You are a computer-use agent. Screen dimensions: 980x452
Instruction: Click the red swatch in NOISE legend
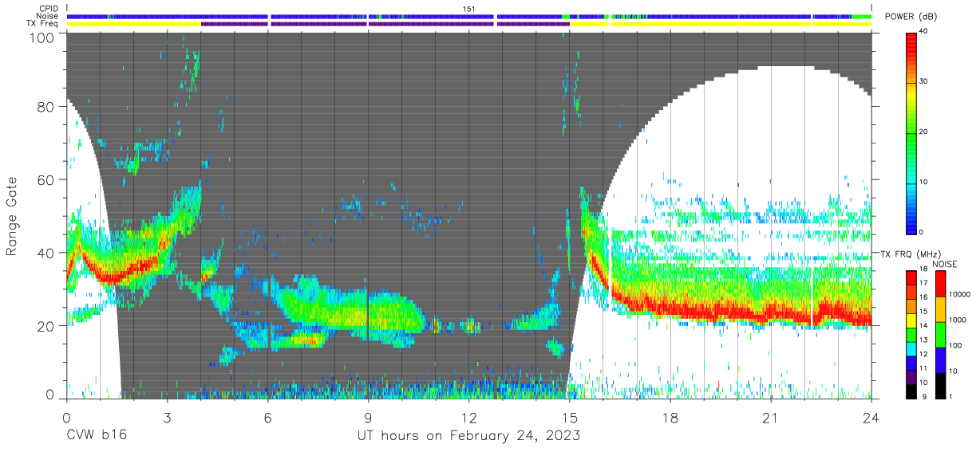(x=940, y=284)
